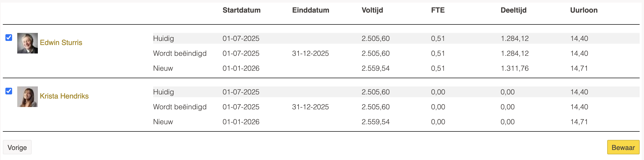The width and height of the screenshot is (644, 160).
Task: Click Krista Hendriks profile photo
Action: click(x=28, y=97)
